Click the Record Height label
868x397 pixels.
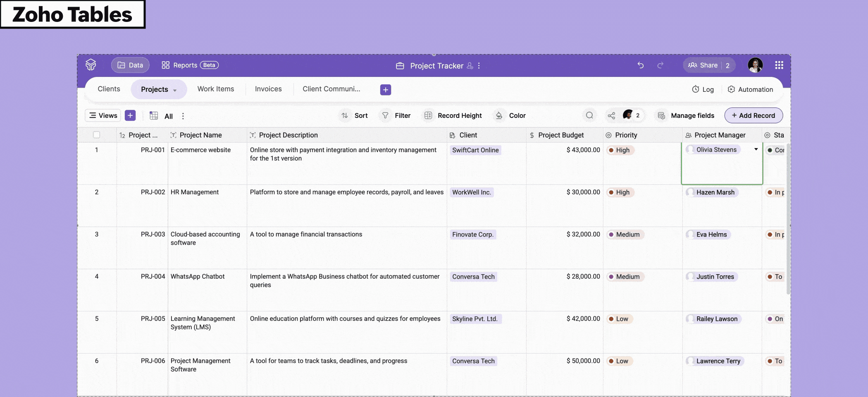point(460,115)
